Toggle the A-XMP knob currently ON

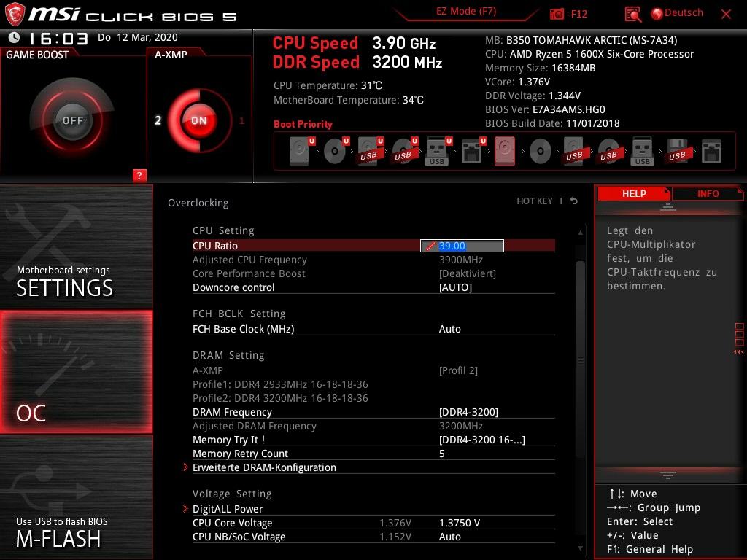click(198, 120)
